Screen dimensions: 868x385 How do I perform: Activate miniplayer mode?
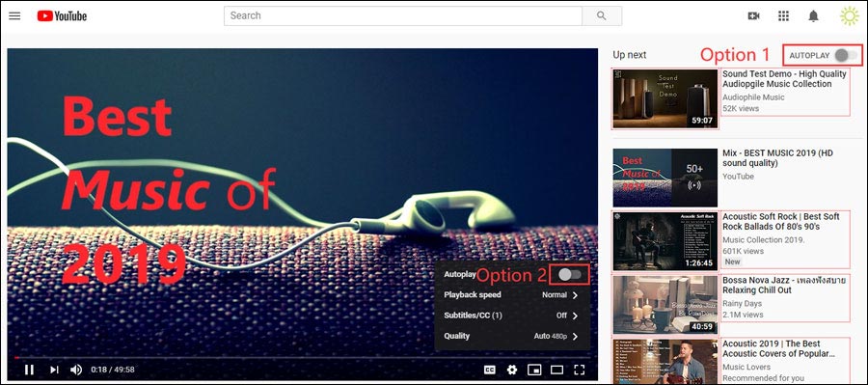(534, 370)
